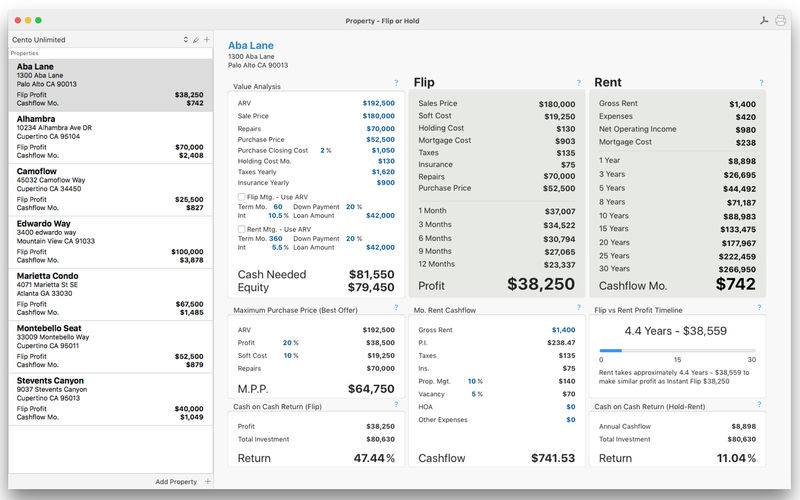The height and width of the screenshot is (500, 800).
Task: Open Mo. Rent Cashflow help icon
Action: [579, 308]
